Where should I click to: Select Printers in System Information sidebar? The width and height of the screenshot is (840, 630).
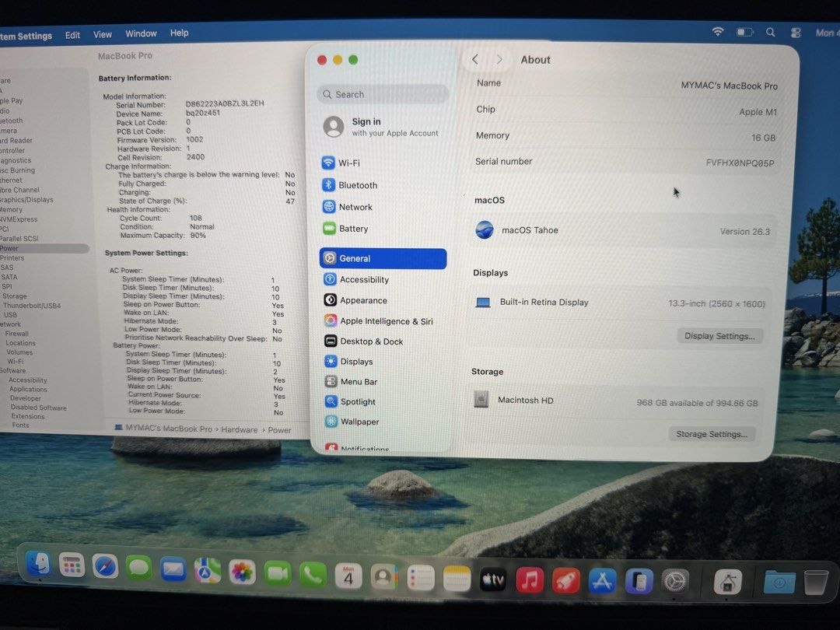[x=12, y=257]
